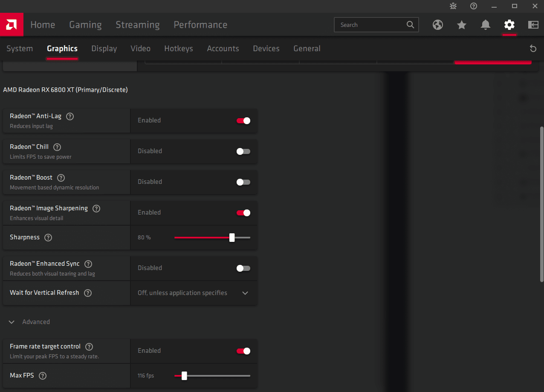Show help for Max FPS
Viewport: 544px width, 392px height.
43,376
